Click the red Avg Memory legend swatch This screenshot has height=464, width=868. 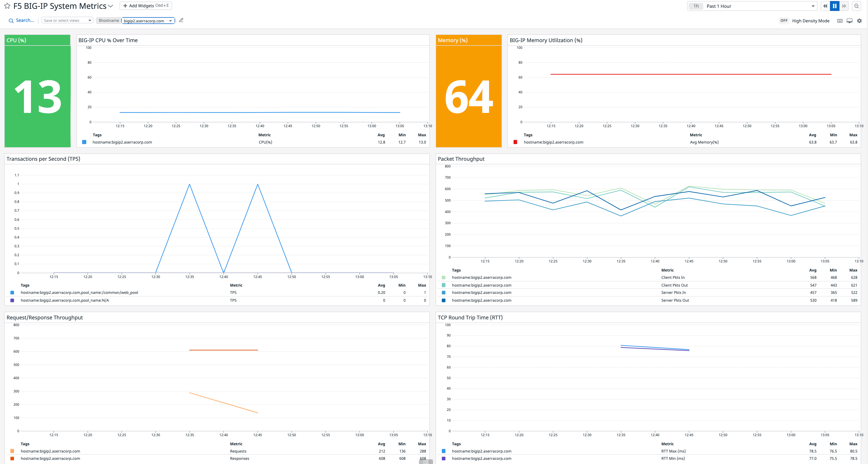(x=515, y=142)
